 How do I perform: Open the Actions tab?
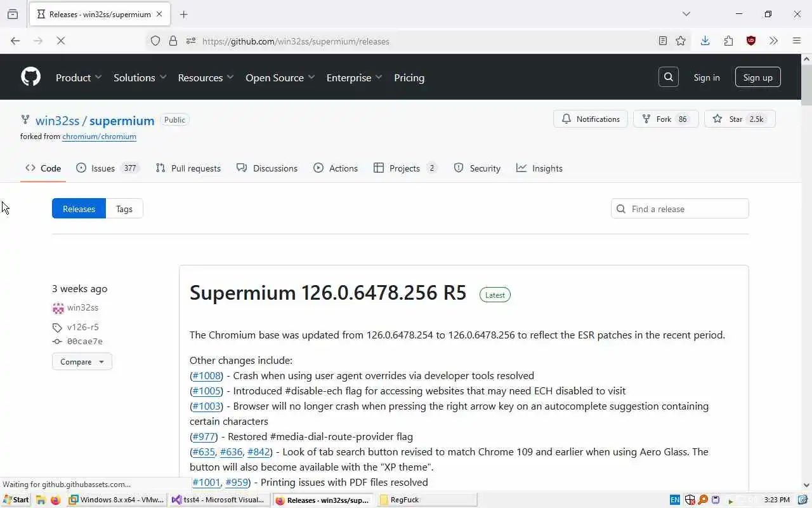336,168
